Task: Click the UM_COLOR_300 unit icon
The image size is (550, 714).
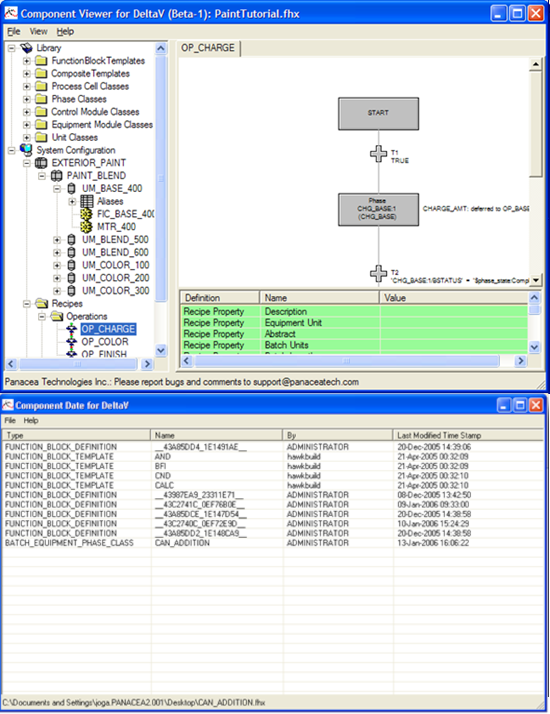Action: 71,290
